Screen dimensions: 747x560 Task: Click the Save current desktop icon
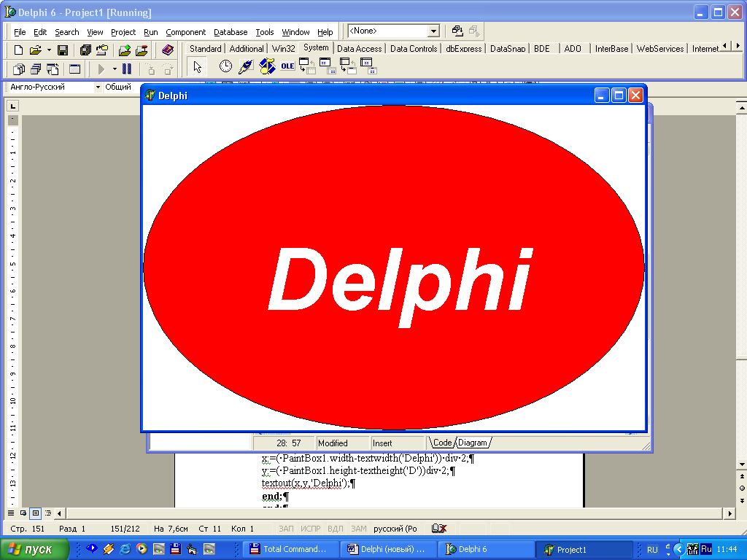click(x=457, y=31)
